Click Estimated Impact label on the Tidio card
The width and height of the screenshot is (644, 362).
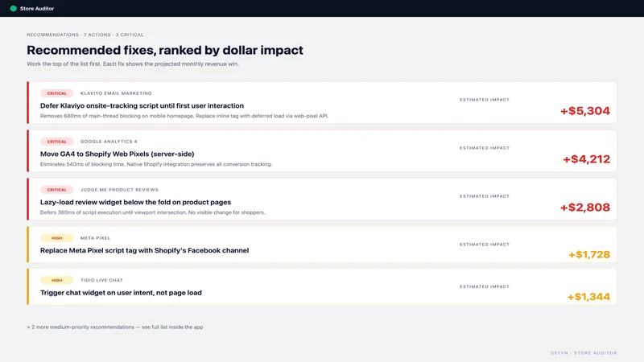pos(485,286)
